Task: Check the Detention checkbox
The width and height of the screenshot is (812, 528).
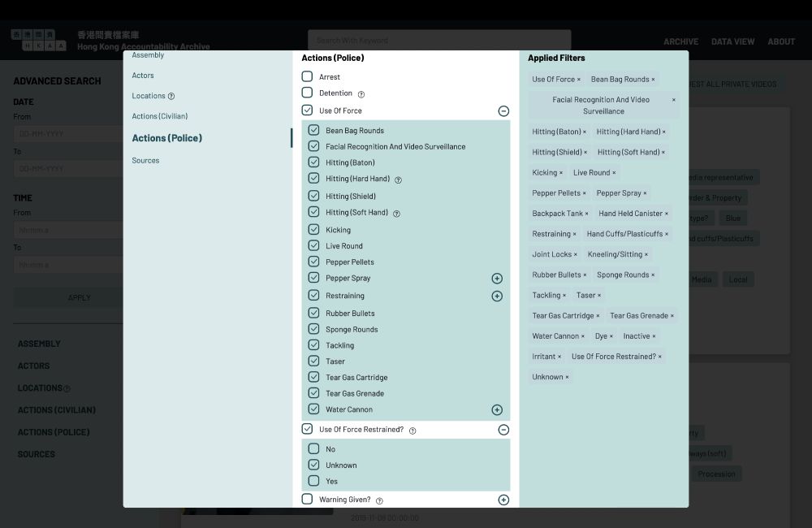Action: [x=307, y=93]
